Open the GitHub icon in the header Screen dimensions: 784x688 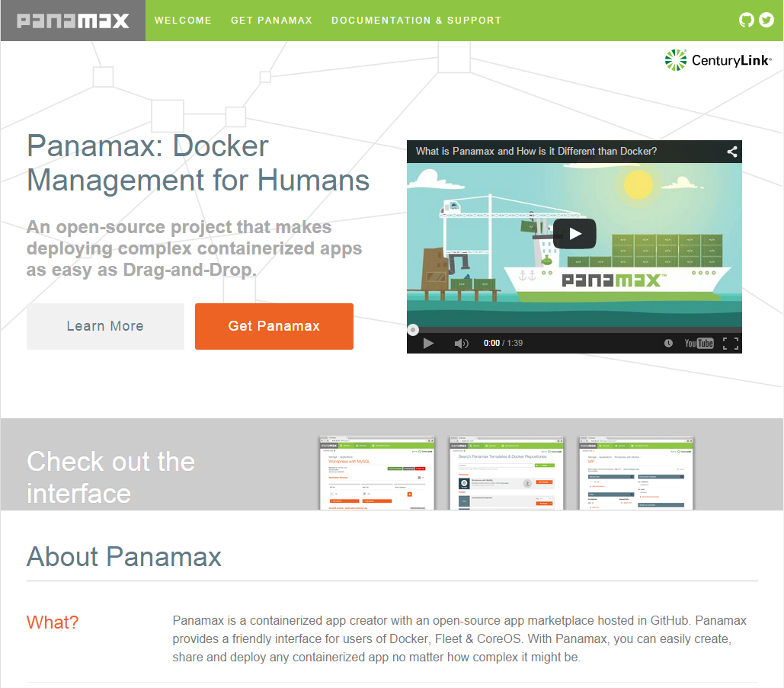746,20
